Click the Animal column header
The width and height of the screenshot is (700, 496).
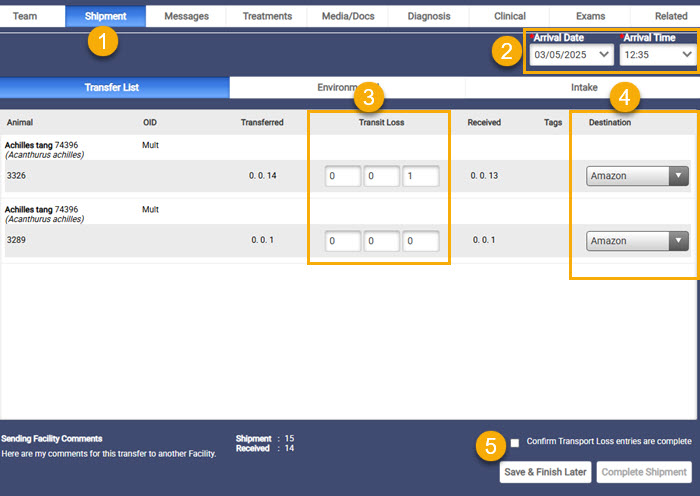pos(20,122)
